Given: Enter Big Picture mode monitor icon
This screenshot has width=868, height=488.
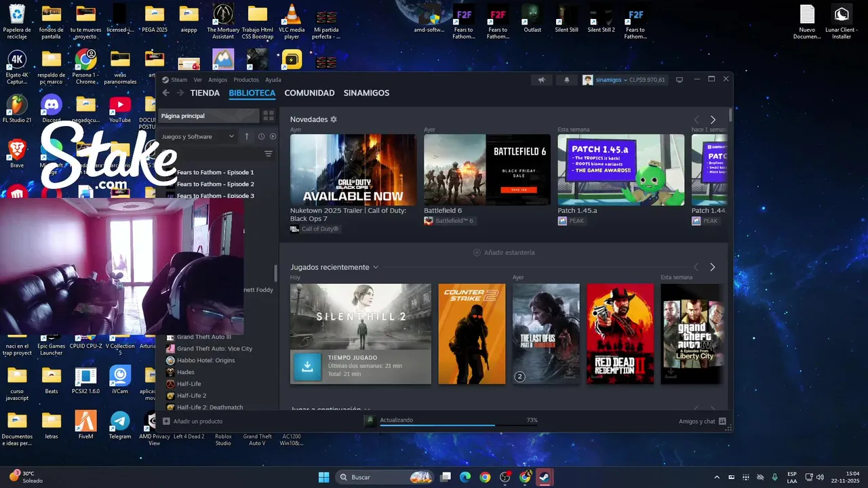Looking at the screenshot, I should point(679,80).
